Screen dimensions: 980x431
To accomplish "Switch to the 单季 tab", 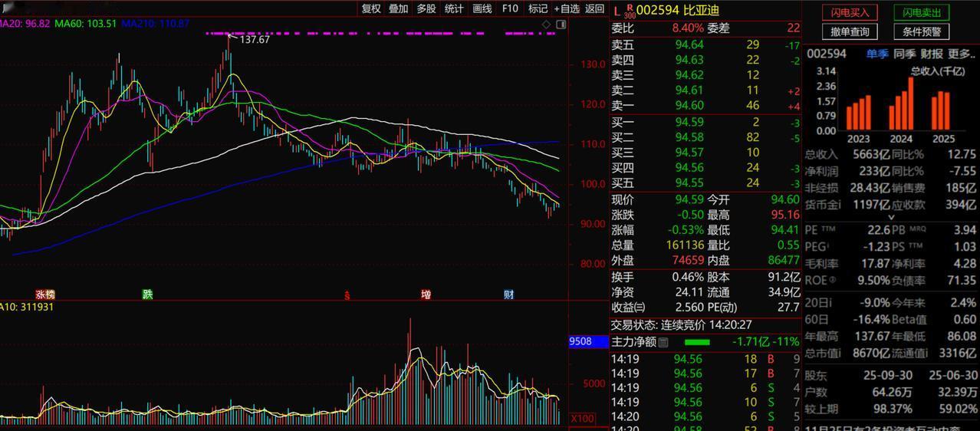I will 877,54.
